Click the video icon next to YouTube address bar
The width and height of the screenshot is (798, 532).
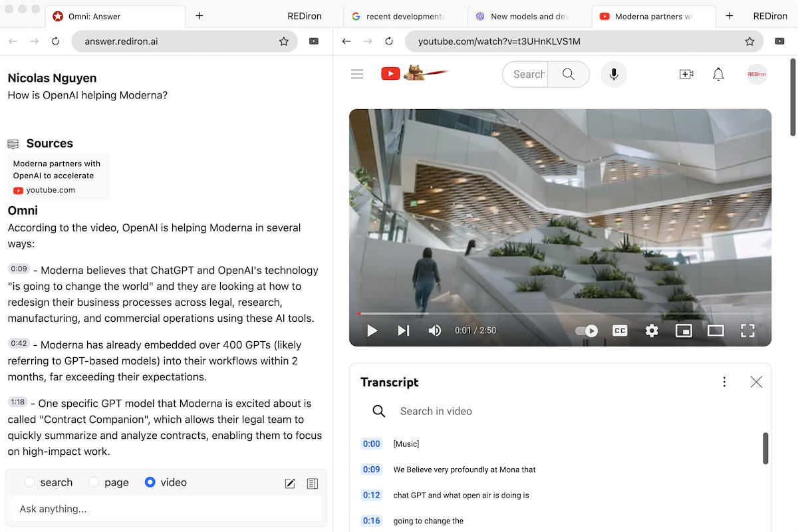coord(780,41)
